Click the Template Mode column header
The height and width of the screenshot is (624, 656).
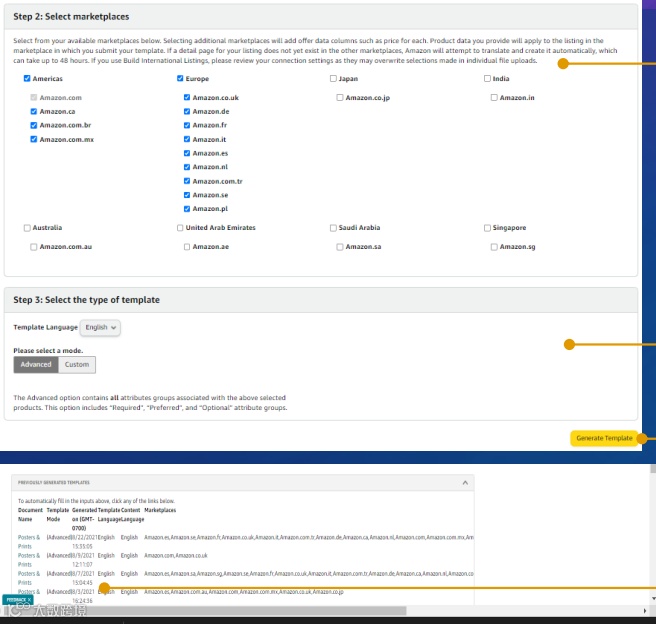[x=58, y=514]
